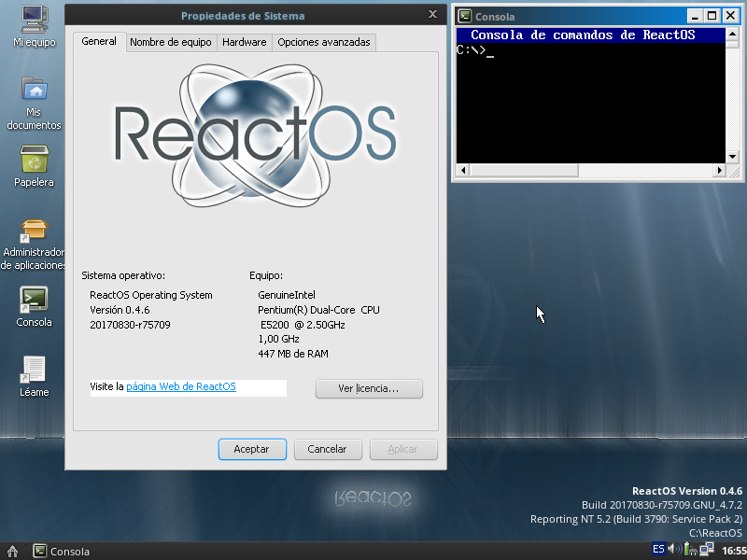Click the volume speaker tray icon
This screenshot has height=560, width=747.
coord(674,549)
